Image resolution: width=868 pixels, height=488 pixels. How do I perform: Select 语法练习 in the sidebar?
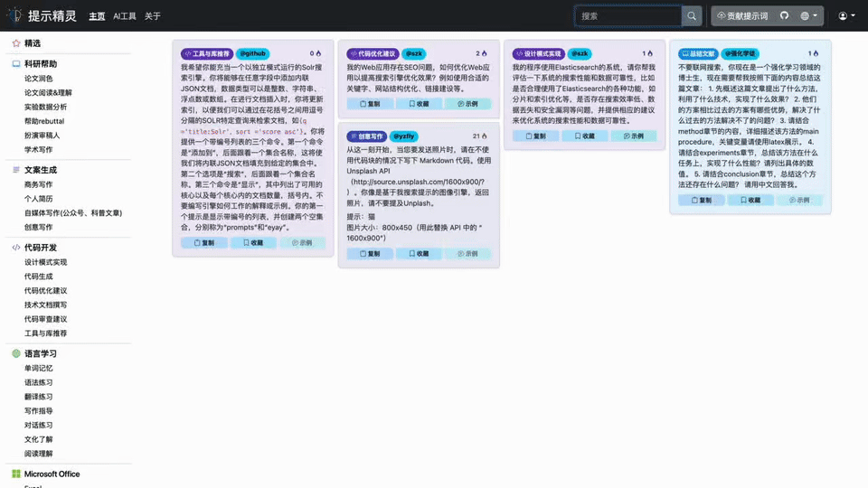click(38, 382)
